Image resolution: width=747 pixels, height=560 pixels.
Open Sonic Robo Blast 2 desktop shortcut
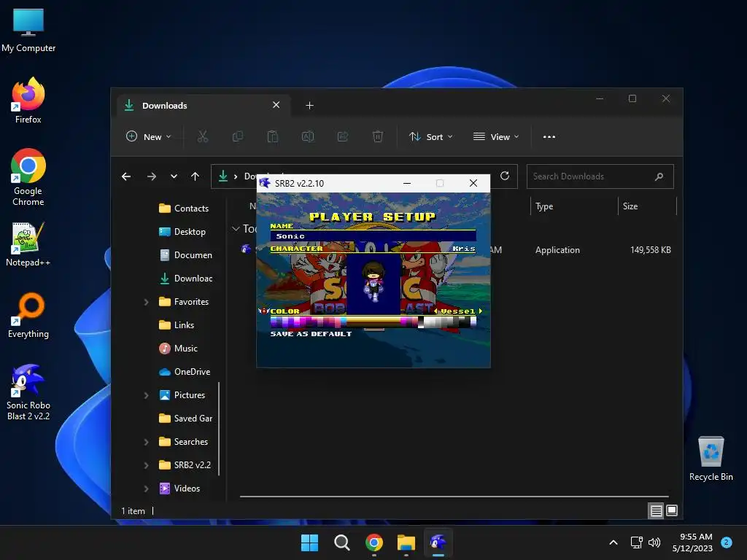tap(28, 392)
